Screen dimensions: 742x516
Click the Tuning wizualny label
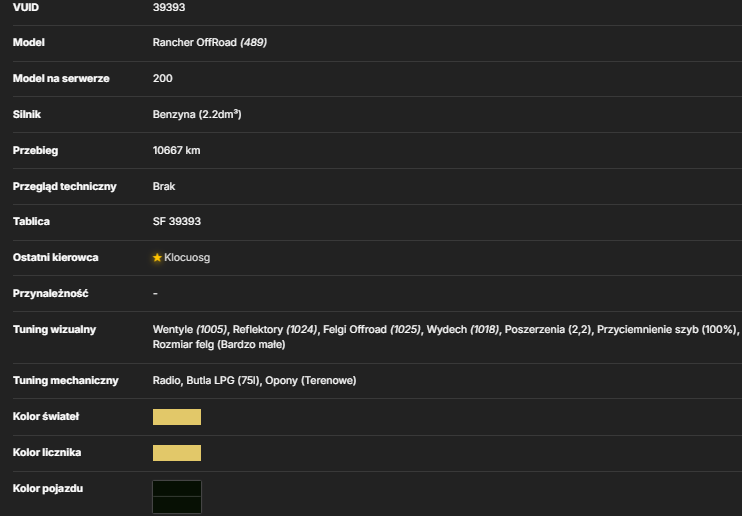(x=54, y=329)
